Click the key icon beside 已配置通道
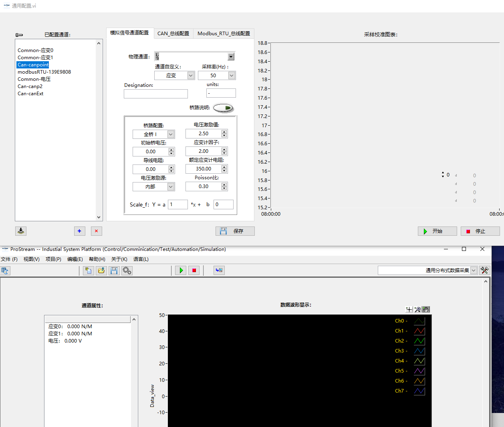The width and height of the screenshot is (504, 427). click(x=19, y=35)
